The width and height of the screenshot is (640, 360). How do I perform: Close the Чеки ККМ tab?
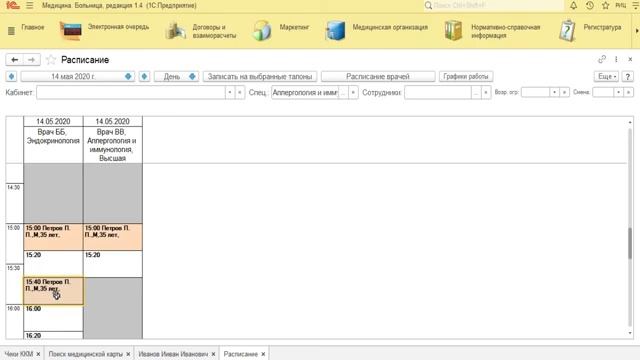pos(38,354)
